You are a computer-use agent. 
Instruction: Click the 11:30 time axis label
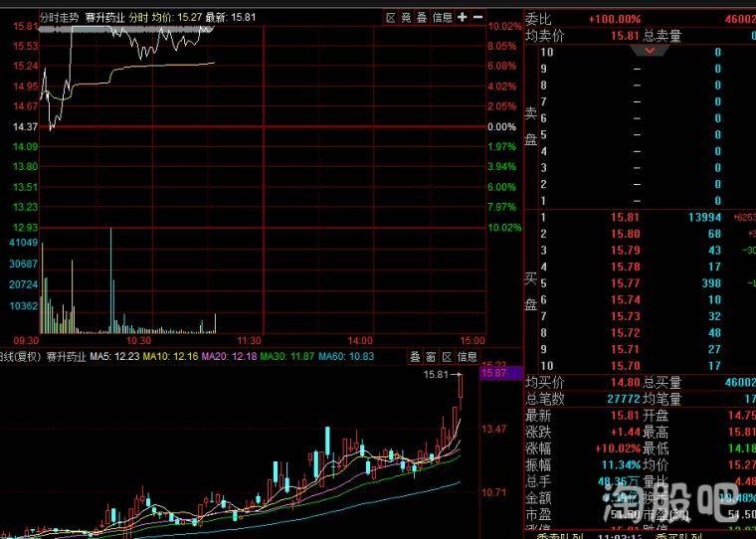pyautogui.click(x=249, y=341)
